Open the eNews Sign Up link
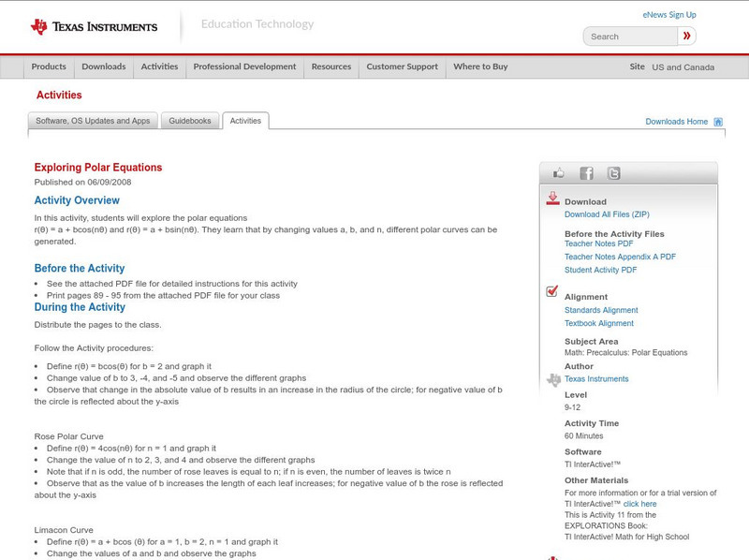749x560 pixels. [669, 15]
